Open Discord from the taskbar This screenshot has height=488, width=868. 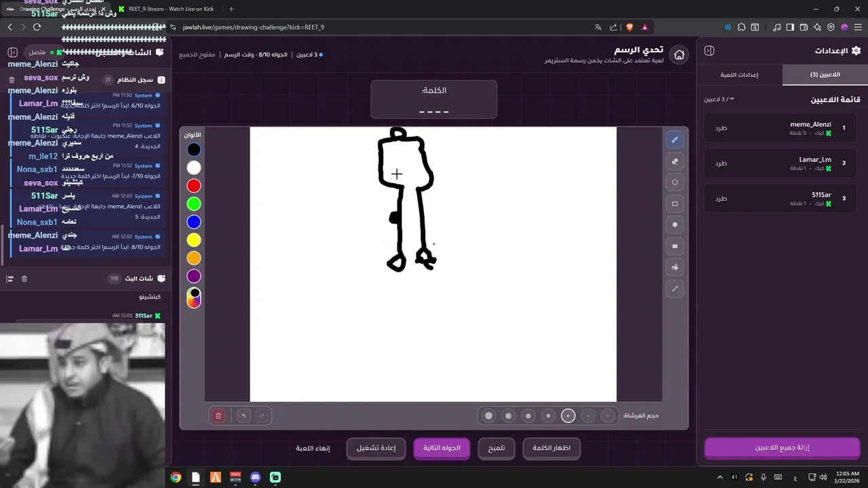point(255,477)
